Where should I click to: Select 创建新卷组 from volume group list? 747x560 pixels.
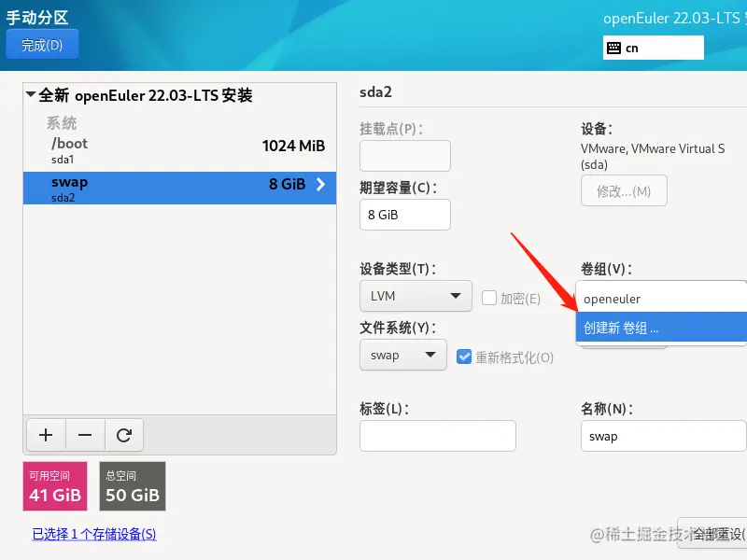(x=661, y=328)
